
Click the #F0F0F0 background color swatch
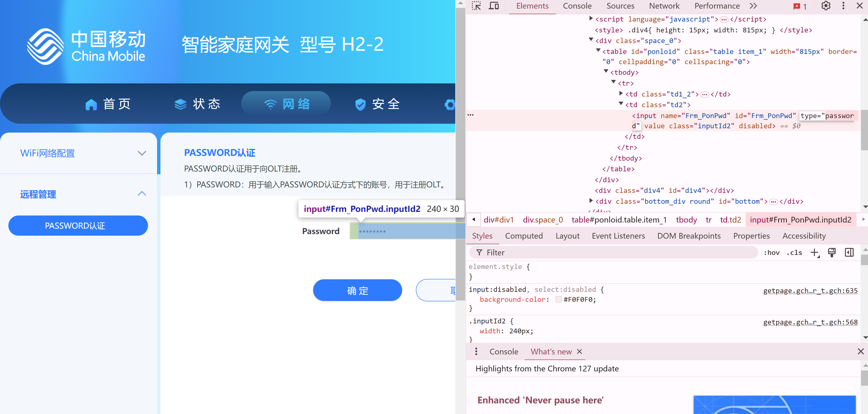click(558, 300)
